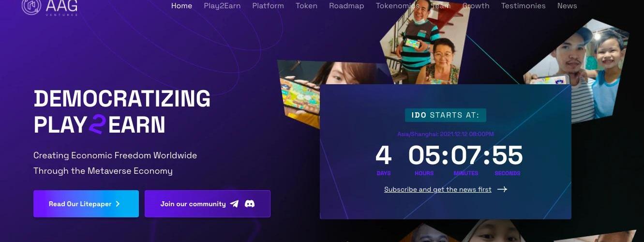Open the Growth menu item

click(x=476, y=6)
